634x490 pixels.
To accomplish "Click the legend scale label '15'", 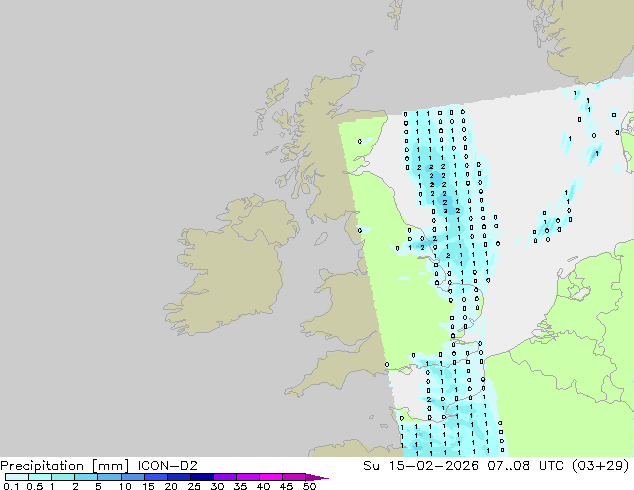I will [x=148, y=486].
